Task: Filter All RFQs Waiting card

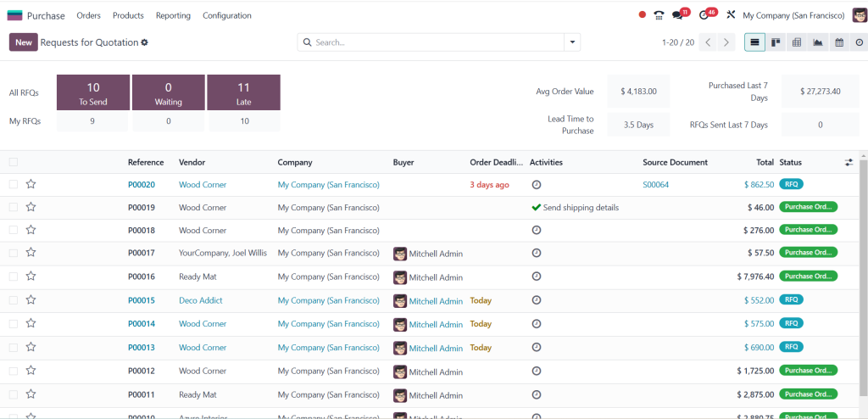Action: tap(169, 92)
